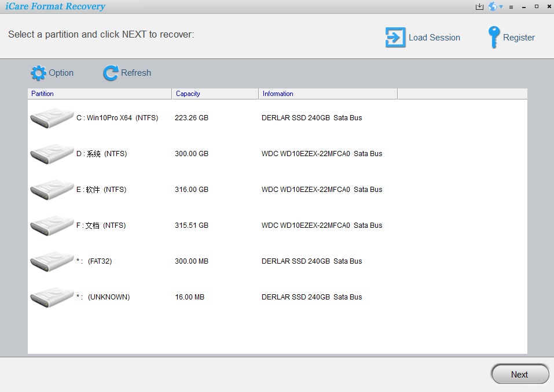Maximize the iCare Format Recovery window
The height and width of the screenshot is (392, 554).
tap(536, 6)
